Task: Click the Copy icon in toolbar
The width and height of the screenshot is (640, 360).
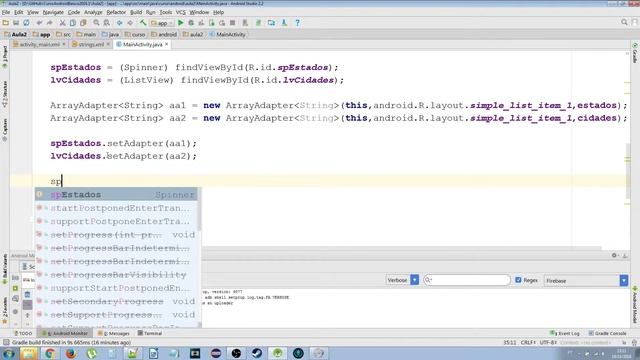Action: [73, 23]
